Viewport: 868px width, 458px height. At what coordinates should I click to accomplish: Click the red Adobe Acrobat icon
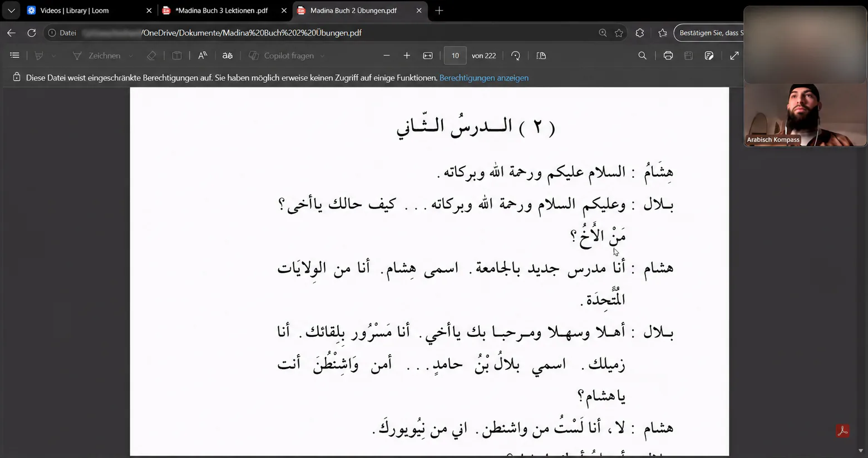(842, 431)
